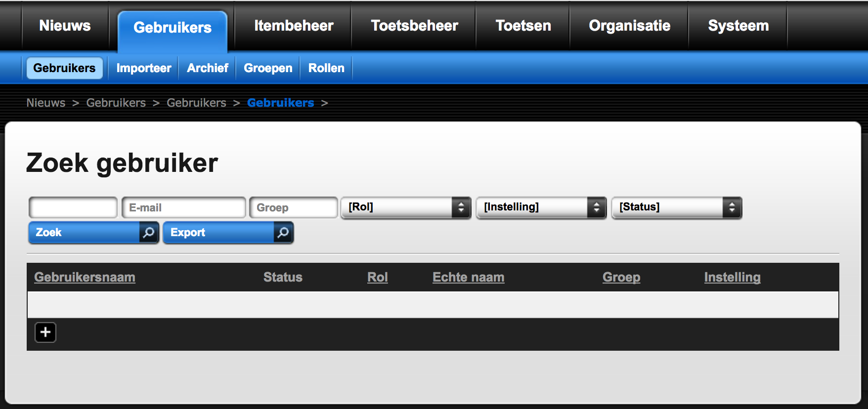Select the Rollen submenu item

[326, 68]
